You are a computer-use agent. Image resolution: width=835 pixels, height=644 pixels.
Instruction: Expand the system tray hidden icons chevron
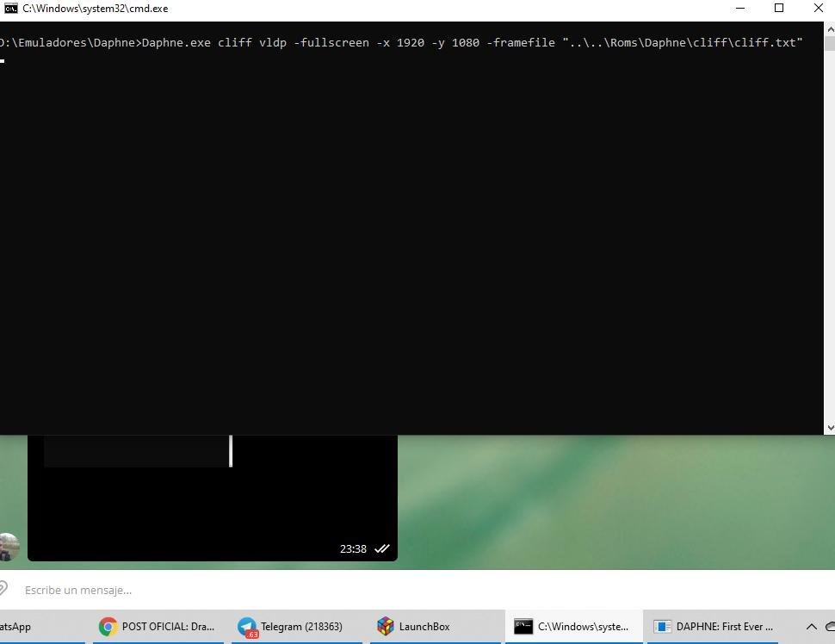[x=811, y=627]
